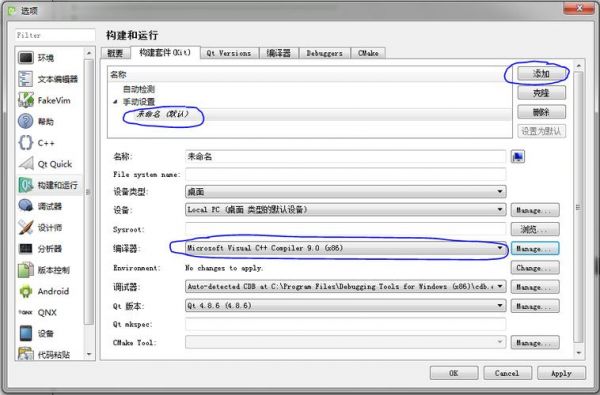The height and width of the screenshot is (395, 600).
Task: Click the kit icon button beside name field
Action: click(518, 156)
